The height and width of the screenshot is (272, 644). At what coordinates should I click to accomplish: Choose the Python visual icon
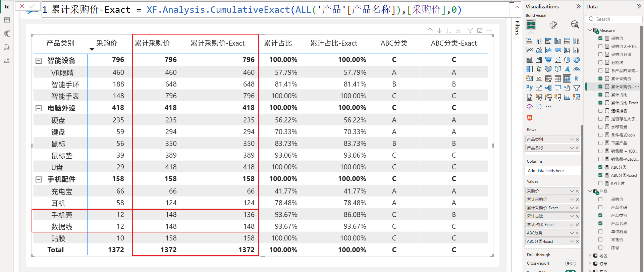point(529,88)
